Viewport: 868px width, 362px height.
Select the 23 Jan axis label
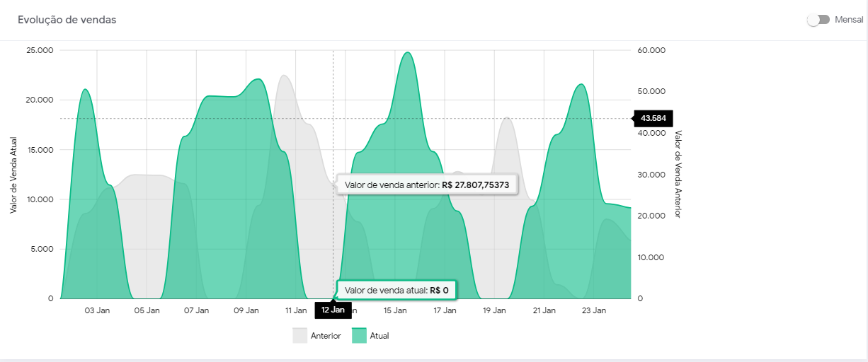coord(593,310)
